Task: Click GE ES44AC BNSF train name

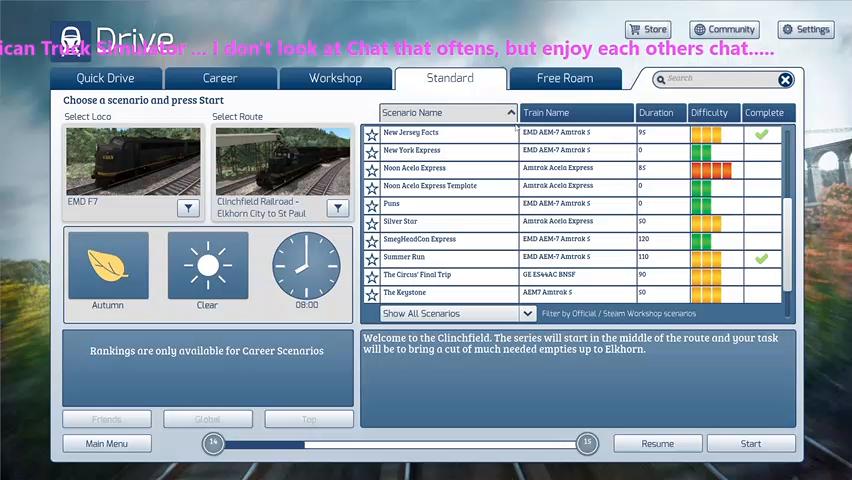Action: tap(549, 275)
